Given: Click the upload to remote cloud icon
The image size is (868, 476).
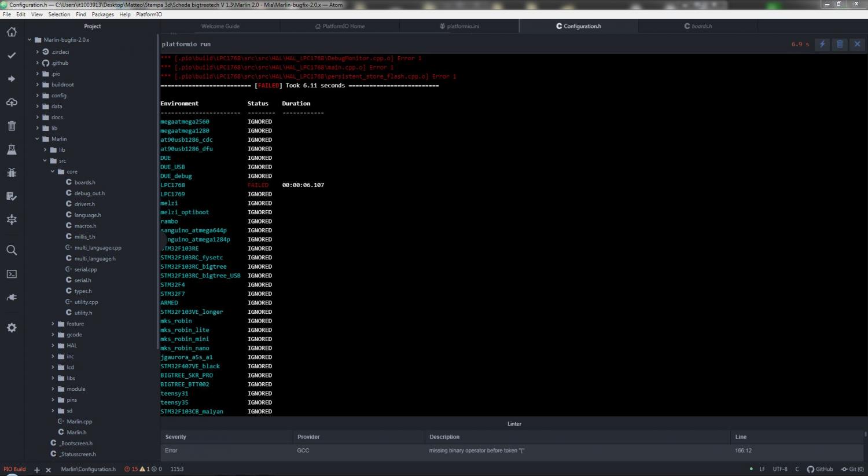Looking at the screenshot, I should [x=12, y=102].
